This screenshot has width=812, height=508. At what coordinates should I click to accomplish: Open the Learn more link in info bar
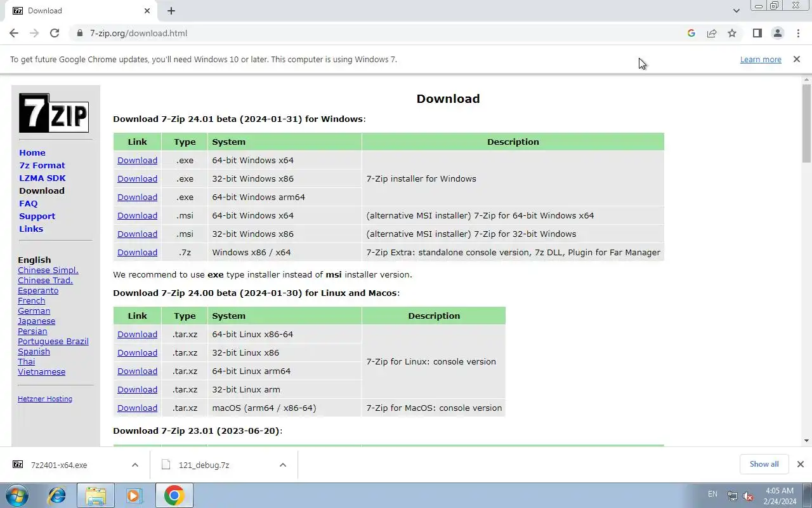click(761, 59)
